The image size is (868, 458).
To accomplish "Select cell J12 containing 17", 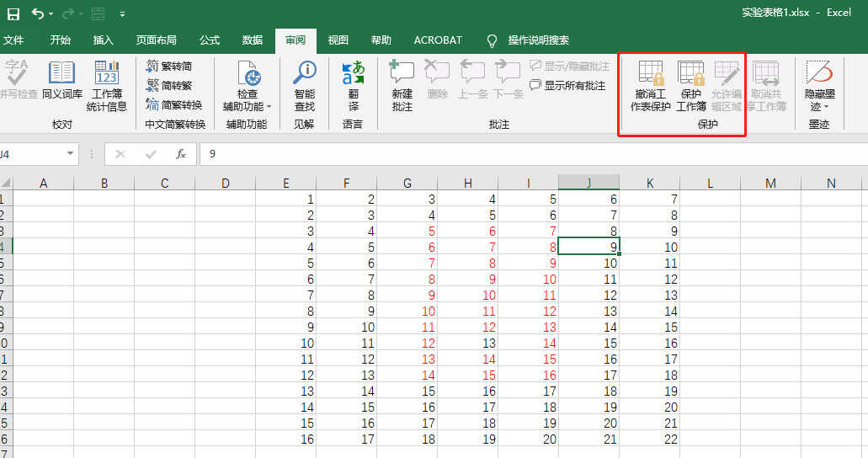I will tap(589, 375).
